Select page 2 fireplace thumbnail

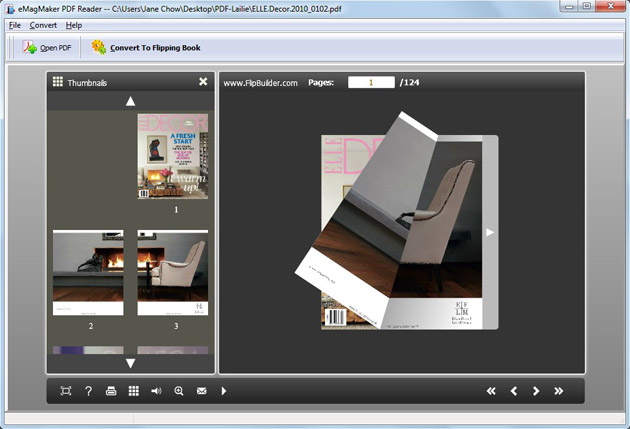point(88,272)
